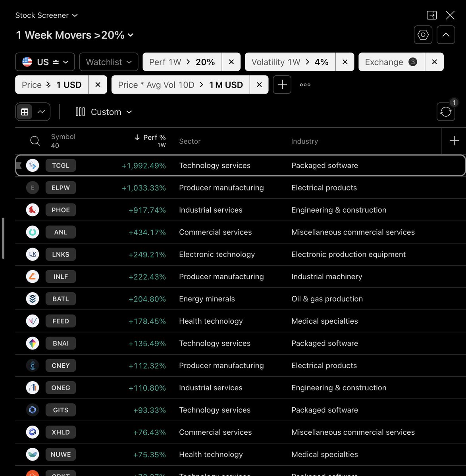Open the US market selector
466x476 pixels.
pos(45,62)
